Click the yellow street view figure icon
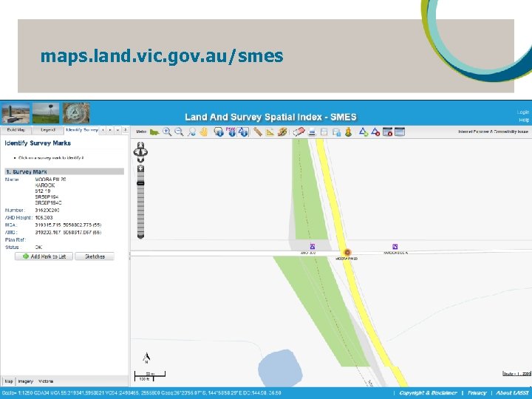The height and width of the screenshot is (399, 532). (x=348, y=132)
